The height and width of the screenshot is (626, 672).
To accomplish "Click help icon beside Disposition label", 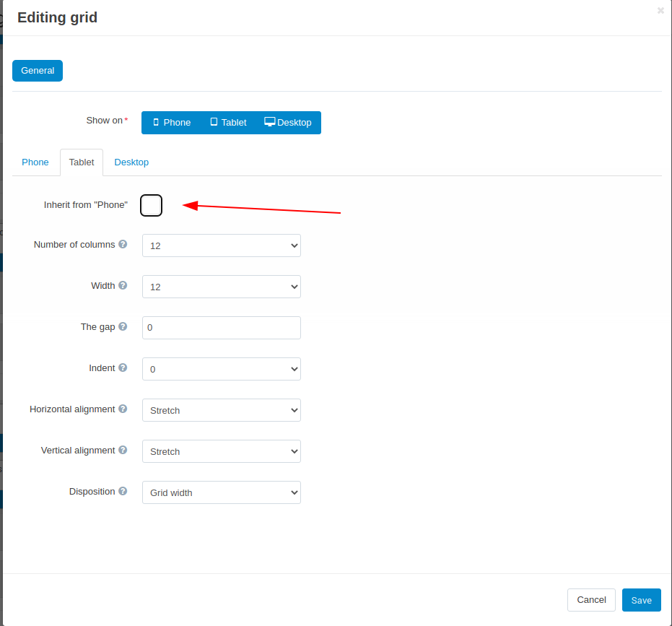I will (x=123, y=491).
